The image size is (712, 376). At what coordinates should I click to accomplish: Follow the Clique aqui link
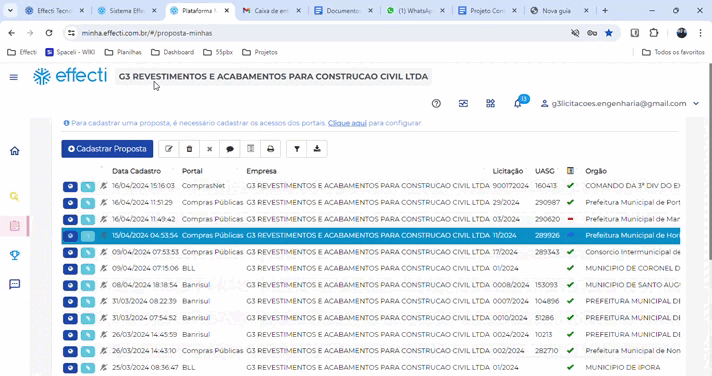[x=347, y=123]
